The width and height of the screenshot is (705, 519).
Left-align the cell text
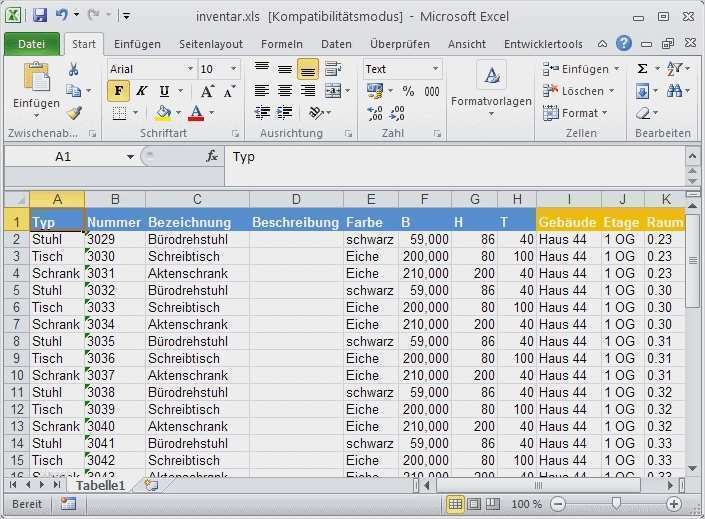tap(262, 91)
